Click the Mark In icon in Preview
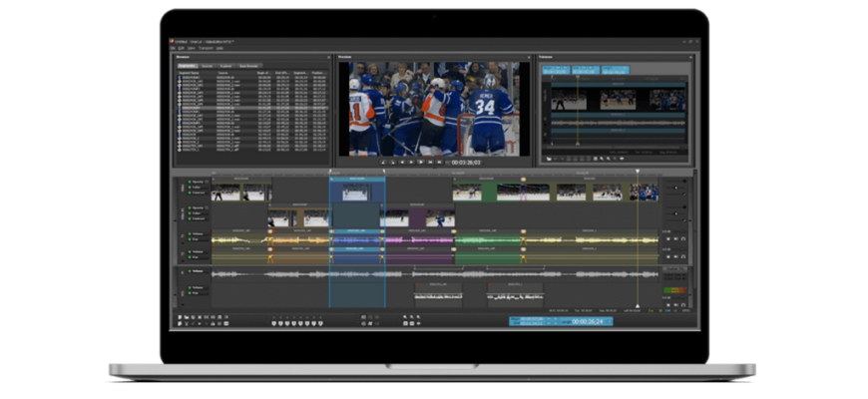The width and height of the screenshot is (868, 399). (382, 163)
